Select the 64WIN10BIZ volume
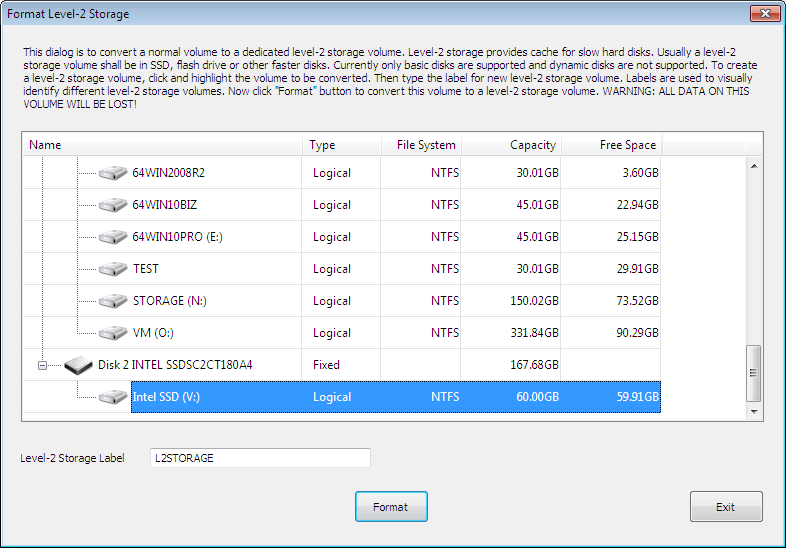The image size is (786, 548). [x=164, y=205]
